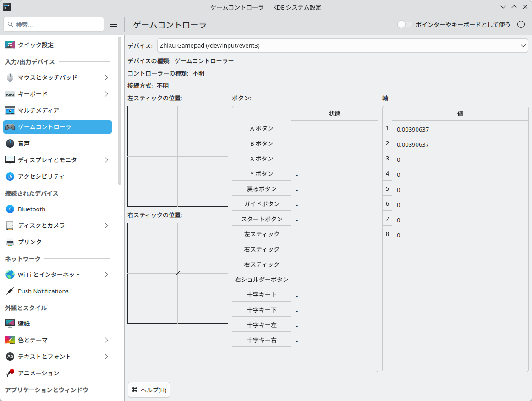The height and width of the screenshot is (401, 532).
Task: Click the right stick position pad
Action: coord(178,273)
